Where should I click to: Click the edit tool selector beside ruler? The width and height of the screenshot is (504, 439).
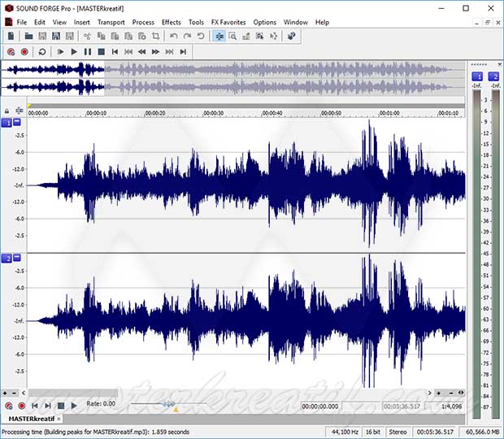[x=20, y=111]
